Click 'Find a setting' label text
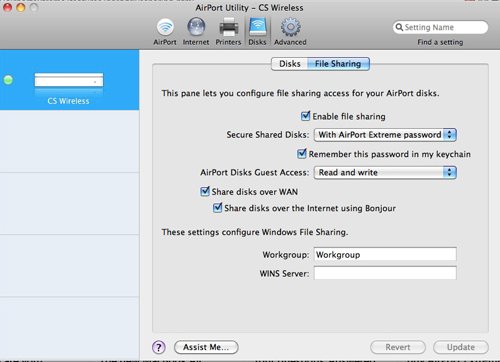 click(x=440, y=42)
